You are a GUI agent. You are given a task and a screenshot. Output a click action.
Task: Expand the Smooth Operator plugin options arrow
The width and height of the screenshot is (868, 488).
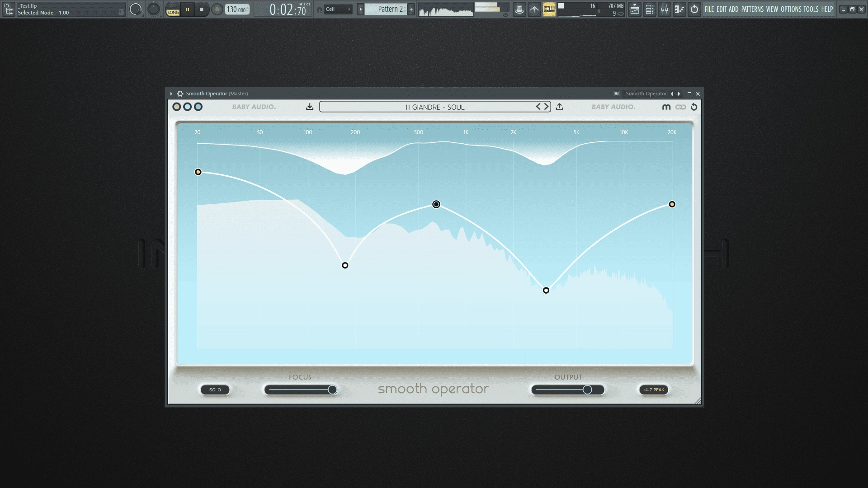(171, 94)
